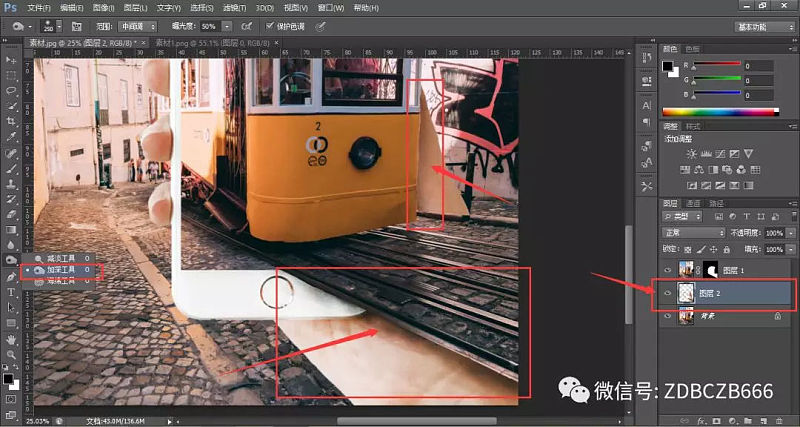
Task: Open the 文件(F) menu
Action: [39, 8]
